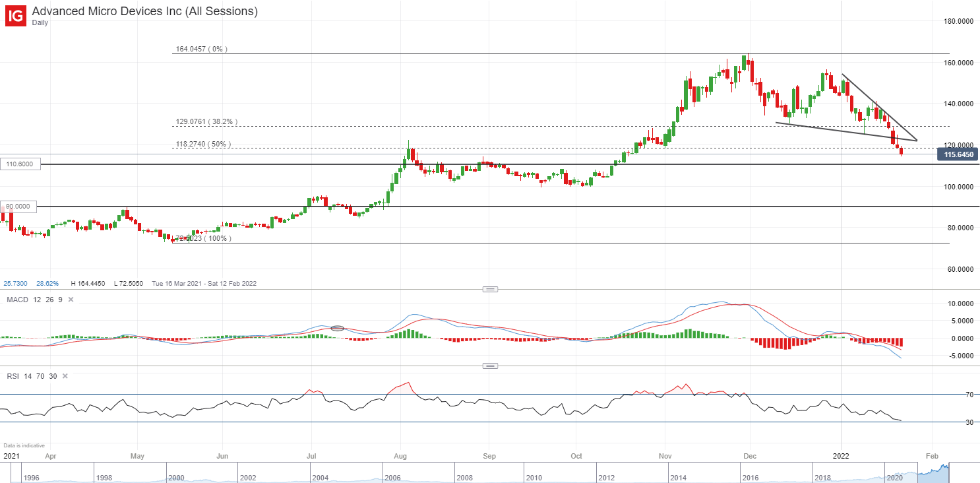Image resolution: width=980 pixels, height=483 pixels.
Task: Click the Aug label on time axis
Action: (400, 456)
